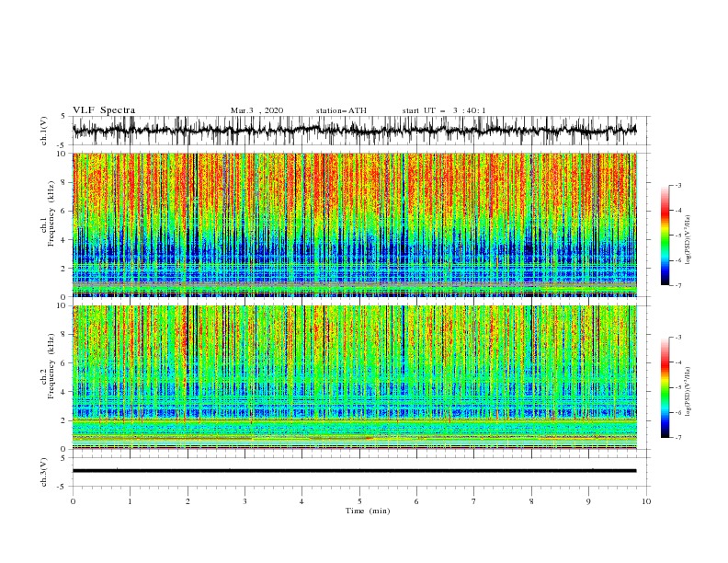Click the "4" kHz tick of ch.1 spectrogram

tap(63, 240)
